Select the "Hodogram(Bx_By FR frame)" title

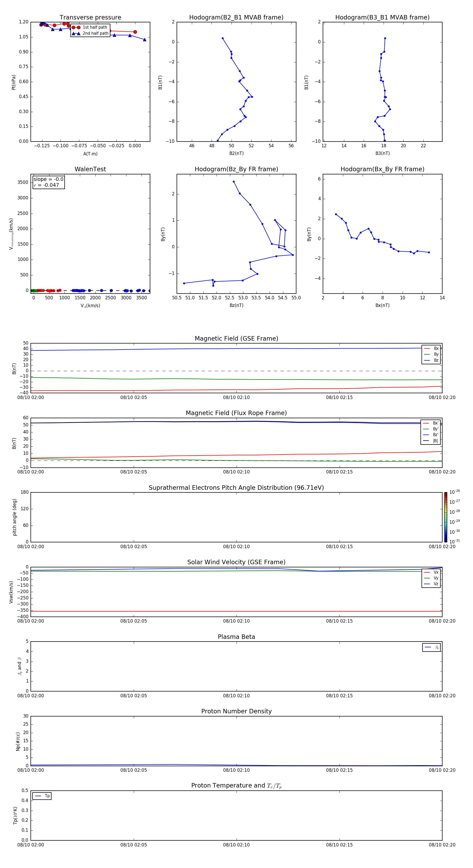click(382, 169)
